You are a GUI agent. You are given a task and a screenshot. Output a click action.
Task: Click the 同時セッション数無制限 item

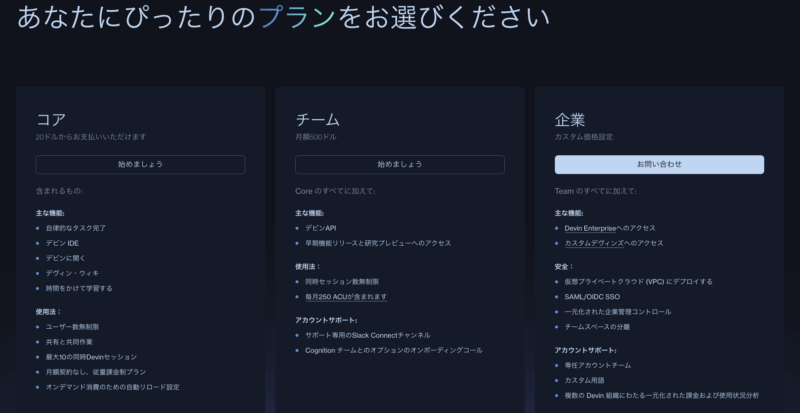tap(342, 282)
